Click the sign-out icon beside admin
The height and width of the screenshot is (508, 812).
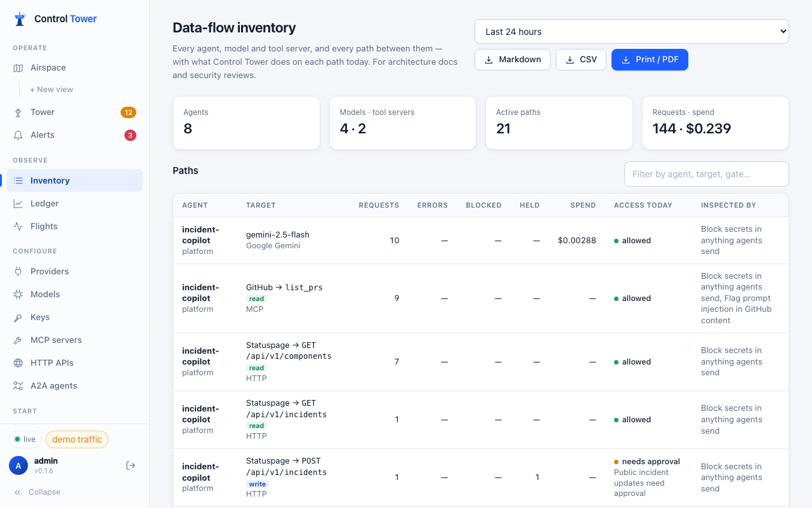pyautogui.click(x=131, y=465)
